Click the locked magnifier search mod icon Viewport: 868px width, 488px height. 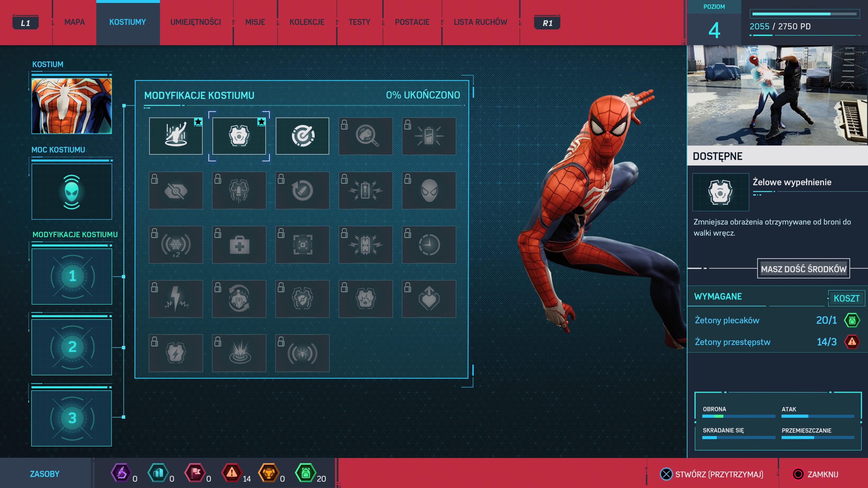(366, 136)
